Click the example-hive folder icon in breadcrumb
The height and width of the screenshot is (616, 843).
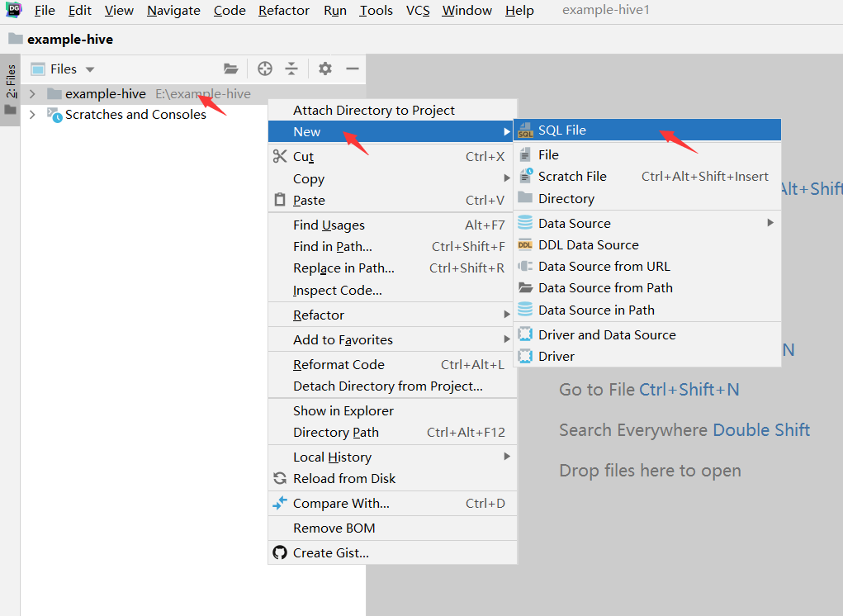tap(16, 39)
